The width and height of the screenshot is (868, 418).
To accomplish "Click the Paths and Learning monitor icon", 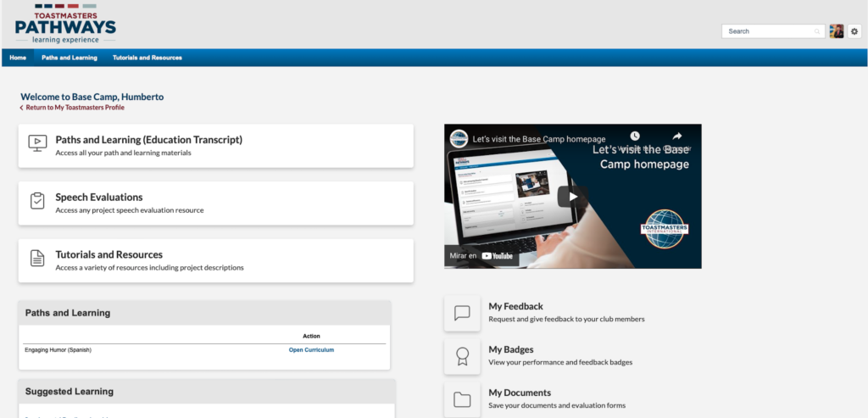I will click(x=37, y=143).
